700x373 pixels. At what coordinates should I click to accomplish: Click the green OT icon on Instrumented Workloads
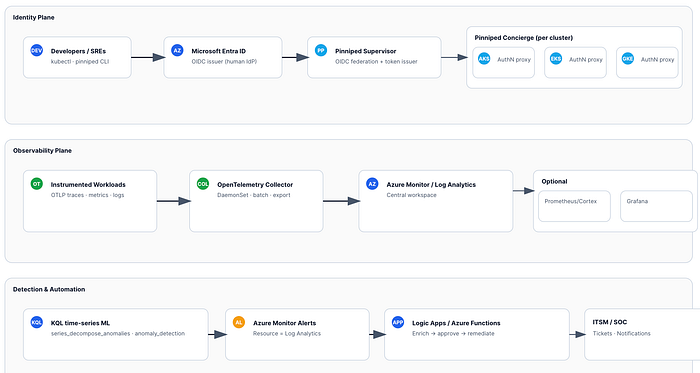click(37, 183)
